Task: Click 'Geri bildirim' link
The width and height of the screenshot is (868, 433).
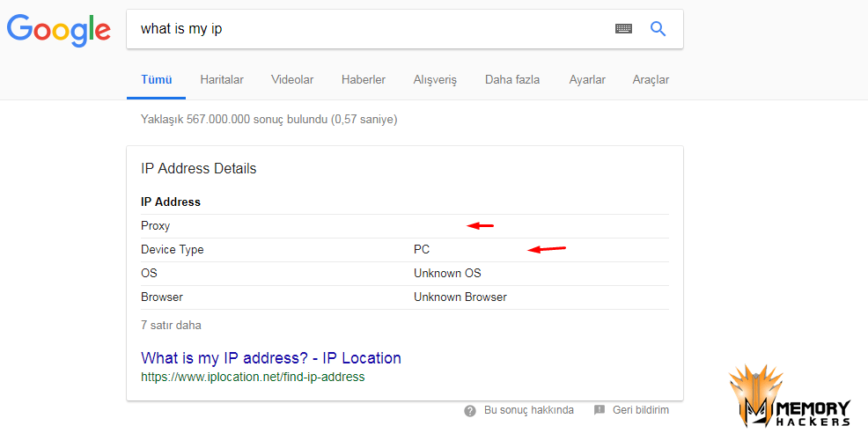Action: click(x=641, y=410)
